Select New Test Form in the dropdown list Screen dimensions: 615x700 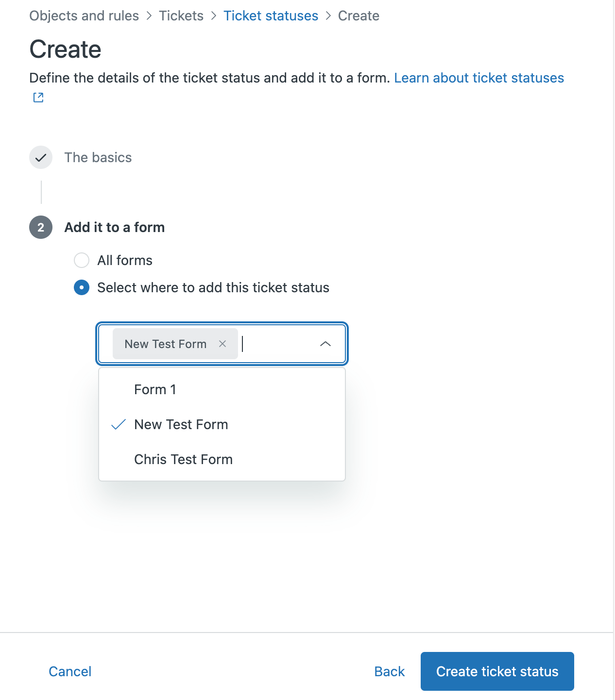[x=181, y=424]
